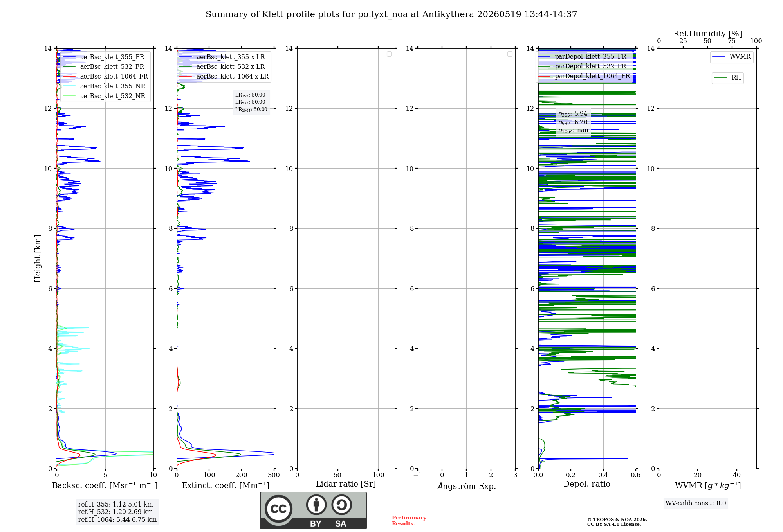The width and height of the screenshot is (783, 532).
Task: Click the SA share-alike circular arrow icon
Action: click(x=342, y=505)
